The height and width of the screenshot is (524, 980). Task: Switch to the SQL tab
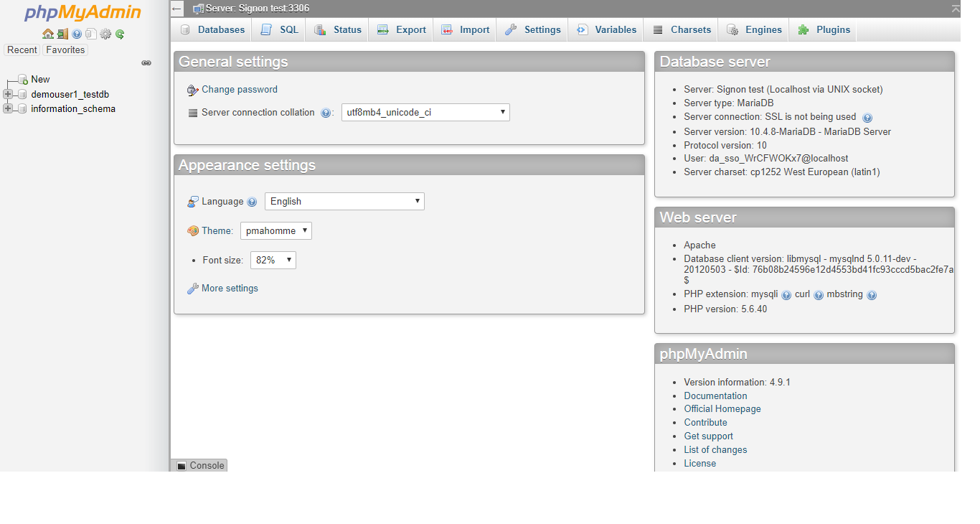pyautogui.click(x=279, y=29)
